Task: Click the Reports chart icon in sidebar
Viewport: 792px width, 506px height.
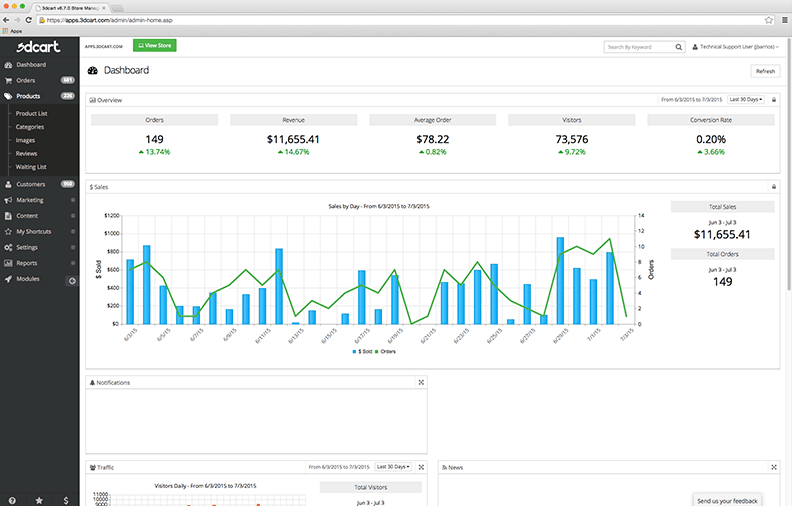Action: [x=8, y=263]
